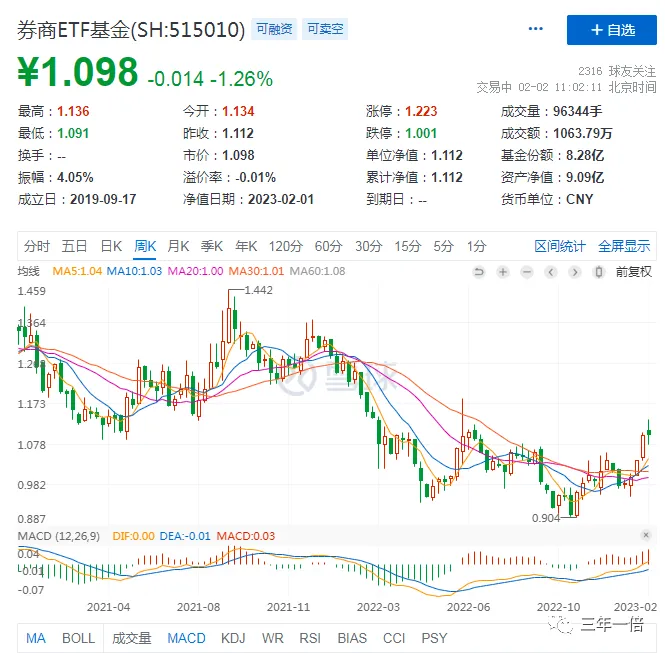665x653 pixels.
Task: Open the 前复权 price adjustment dropdown
Action: tap(634, 272)
